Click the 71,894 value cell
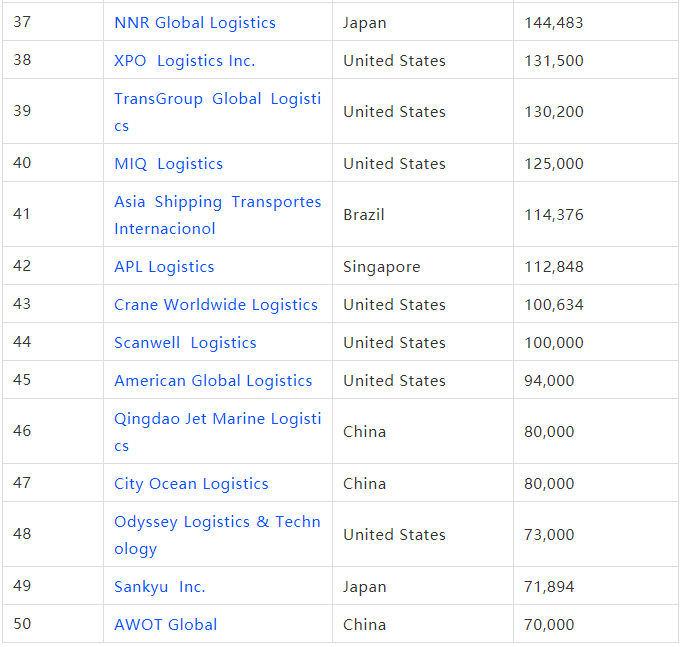This screenshot has height=647, width=682. 549,587
